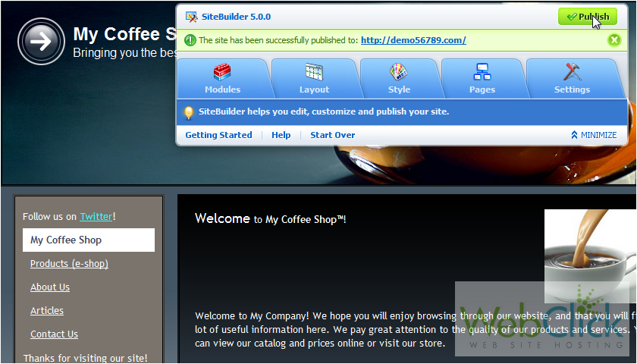The height and width of the screenshot is (364, 637).
Task: Click the green Publish button
Action: coord(588,17)
